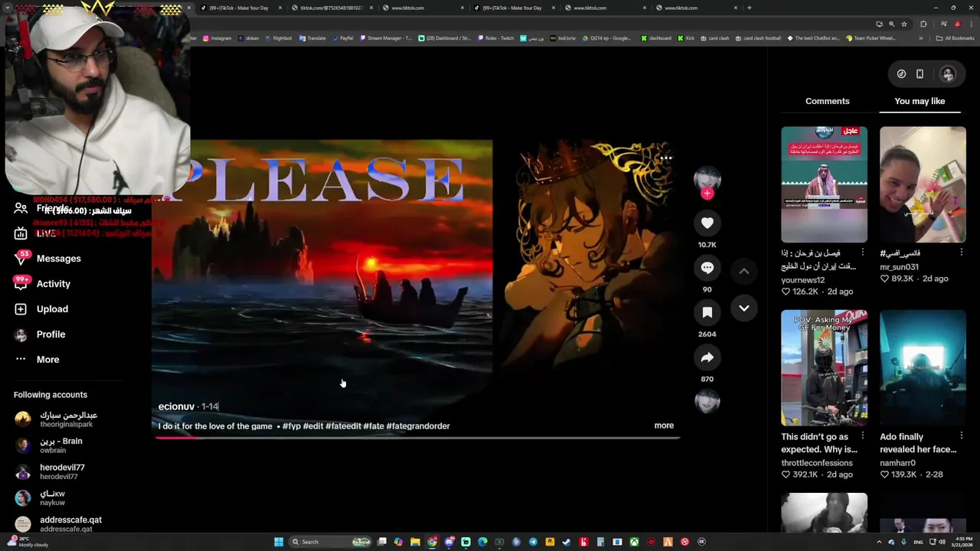
Task: Open followed account herodevil77
Action: pyautogui.click(x=62, y=471)
